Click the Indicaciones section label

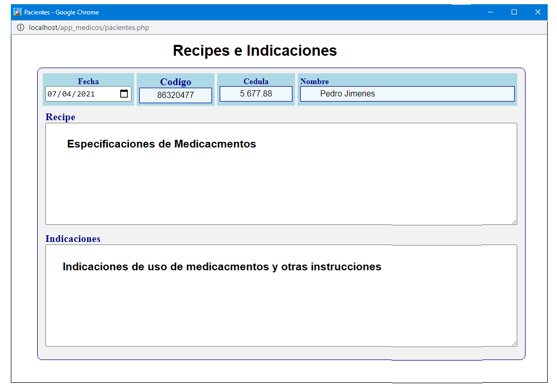pos(73,239)
